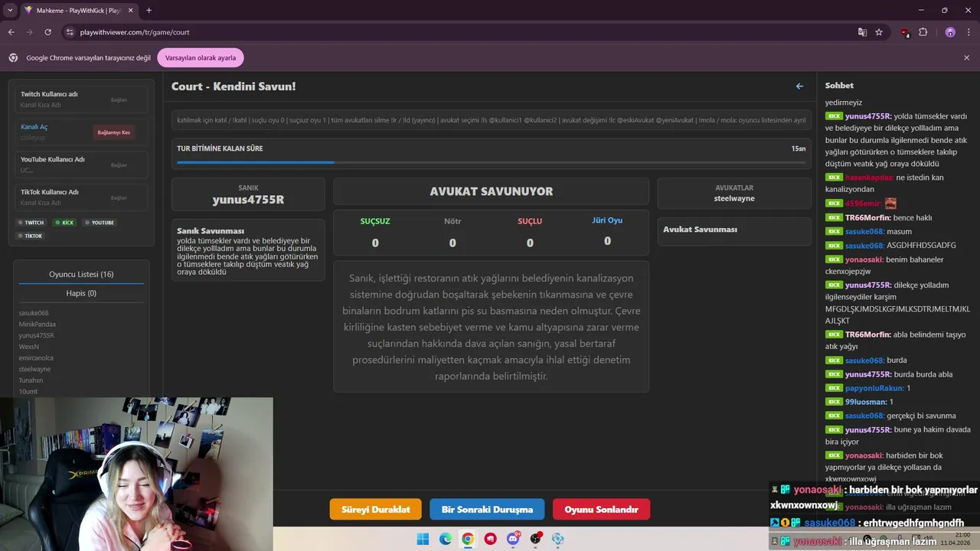Switch to Hapis (0) tab
This screenshot has height=551, width=980.
[81, 293]
